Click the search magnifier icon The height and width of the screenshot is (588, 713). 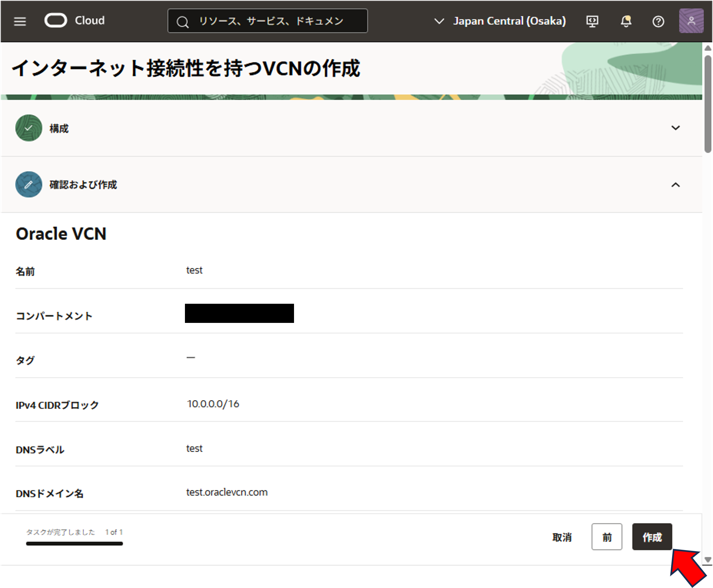pyautogui.click(x=183, y=22)
